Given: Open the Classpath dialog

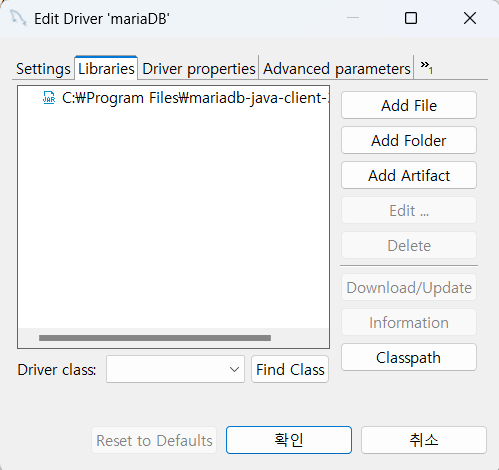Looking at the screenshot, I should point(409,357).
